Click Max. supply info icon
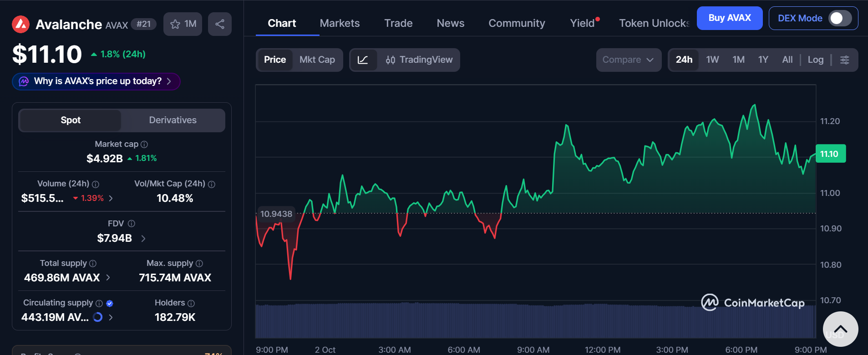The height and width of the screenshot is (355, 868). 199,264
